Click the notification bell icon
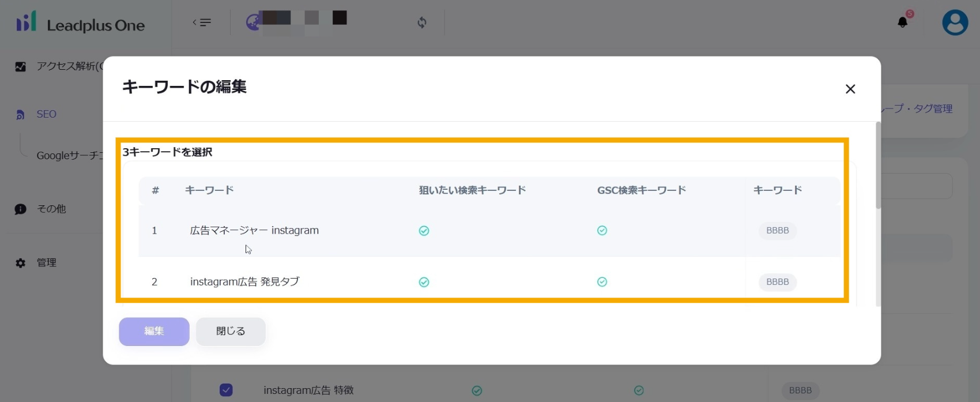980x402 pixels. [x=902, y=22]
